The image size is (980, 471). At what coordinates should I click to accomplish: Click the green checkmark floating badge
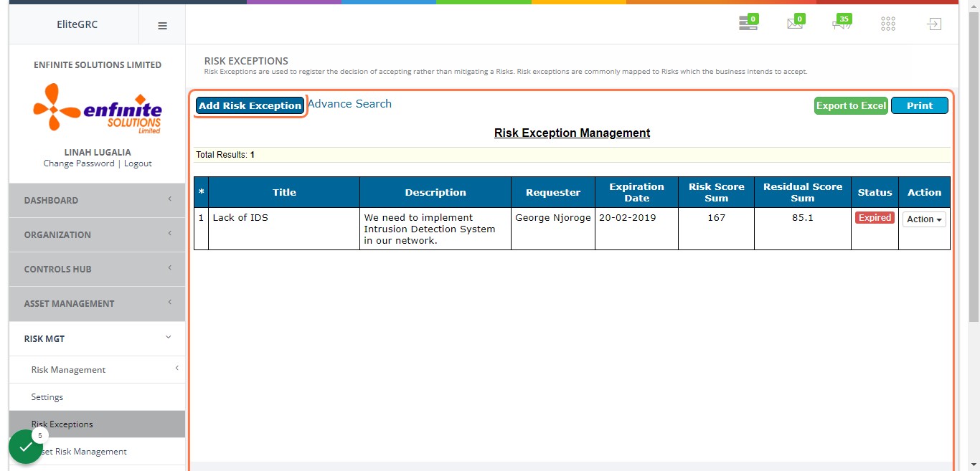[26, 447]
